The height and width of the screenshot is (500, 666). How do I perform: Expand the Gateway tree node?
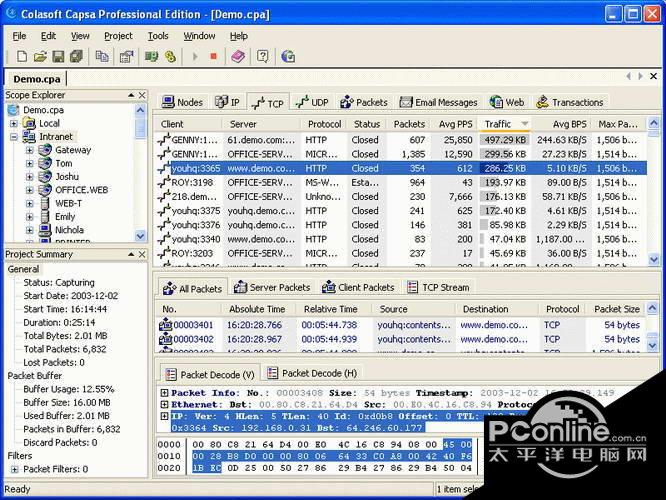[29, 150]
